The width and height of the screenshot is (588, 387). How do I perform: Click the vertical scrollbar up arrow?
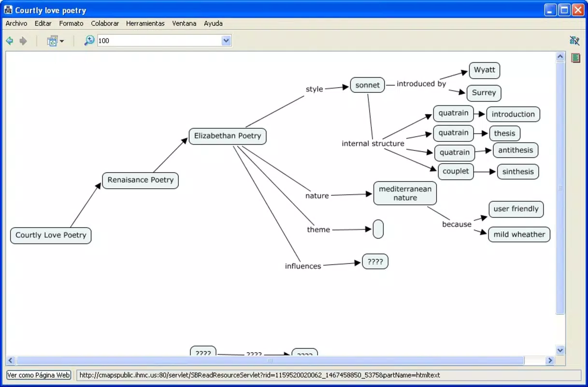tap(560, 57)
